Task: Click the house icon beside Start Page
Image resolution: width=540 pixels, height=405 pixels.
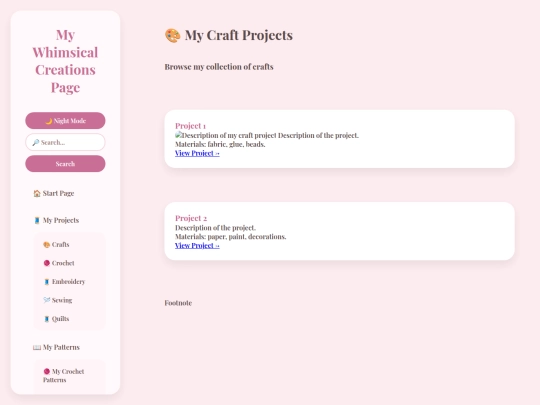Action: coord(37,194)
